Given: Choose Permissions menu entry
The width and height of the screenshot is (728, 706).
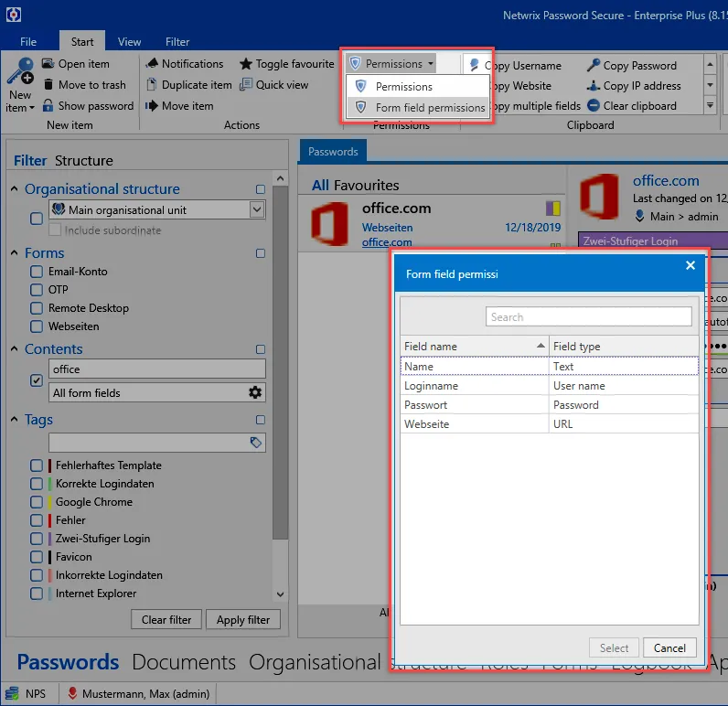Looking at the screenshot, I should (418, 86).
